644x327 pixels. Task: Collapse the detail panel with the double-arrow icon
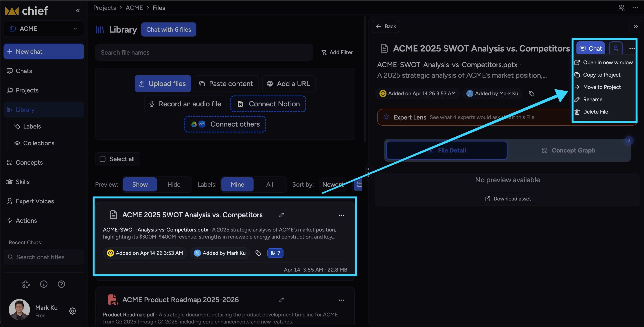(636, 26)
